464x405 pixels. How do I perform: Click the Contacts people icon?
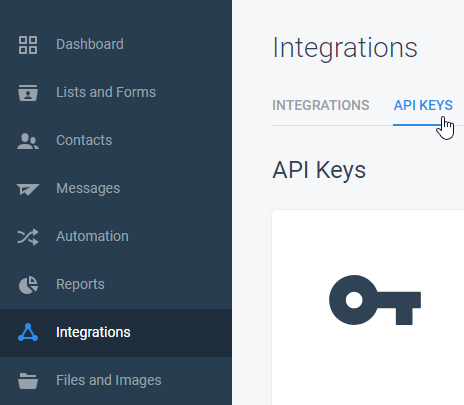tap(28, 141)
